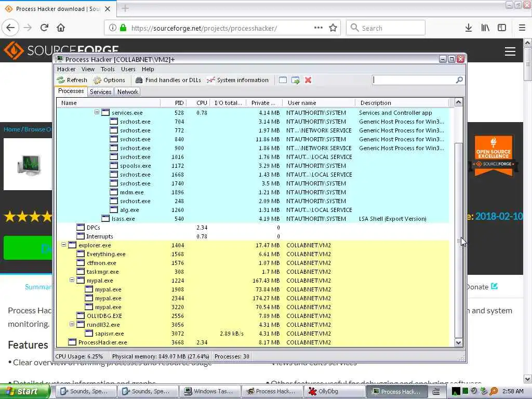532x399 pixels.
Task: Select the OLLYDBG.EXE process
Action: 253,316
